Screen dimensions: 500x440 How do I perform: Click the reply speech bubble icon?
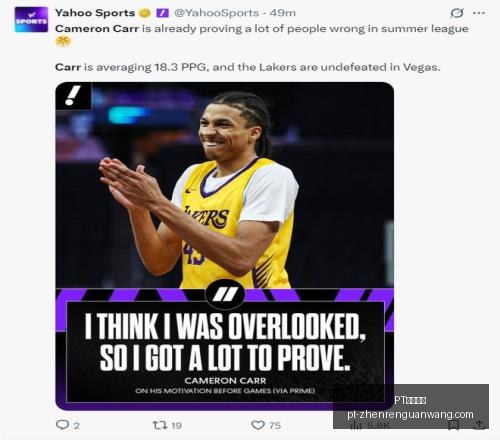point(62,425)
